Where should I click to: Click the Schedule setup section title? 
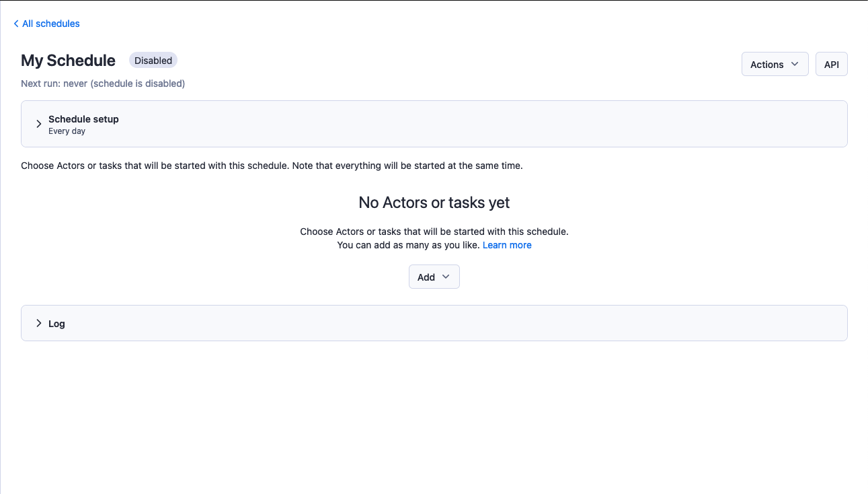click(x=83, y=119)
